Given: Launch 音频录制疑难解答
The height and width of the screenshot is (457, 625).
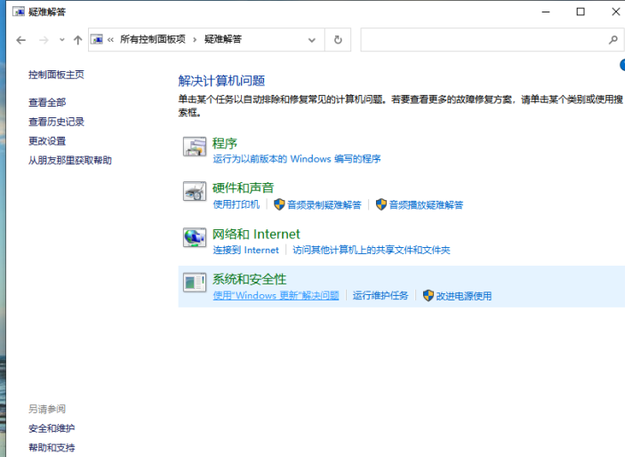Looking at the screenshot, I should 324,205.
